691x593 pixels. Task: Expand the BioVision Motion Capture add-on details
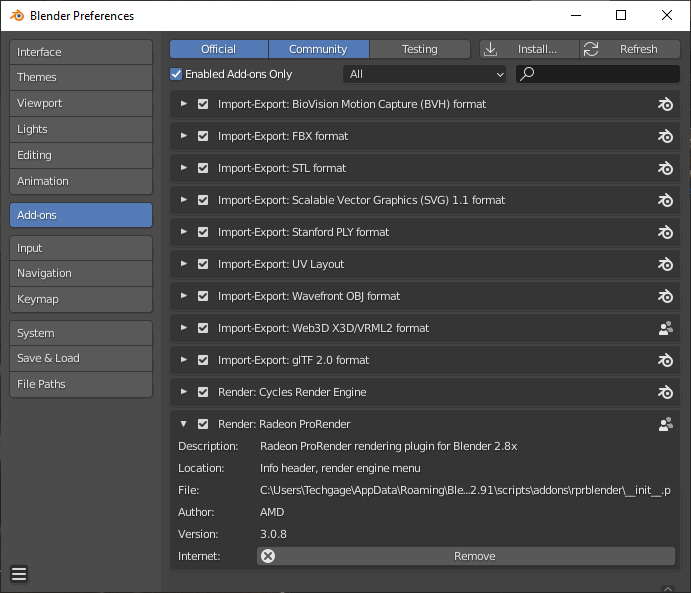[x=184, y=104]
